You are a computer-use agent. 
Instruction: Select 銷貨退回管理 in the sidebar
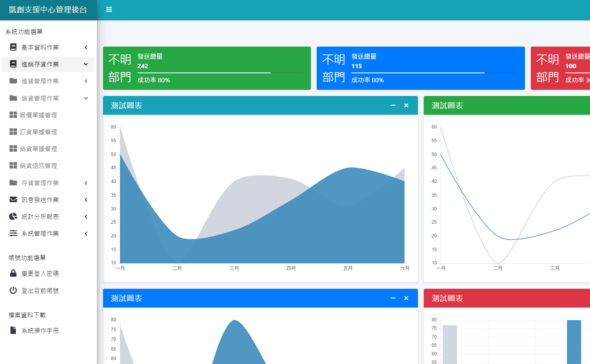pos(38,166)
